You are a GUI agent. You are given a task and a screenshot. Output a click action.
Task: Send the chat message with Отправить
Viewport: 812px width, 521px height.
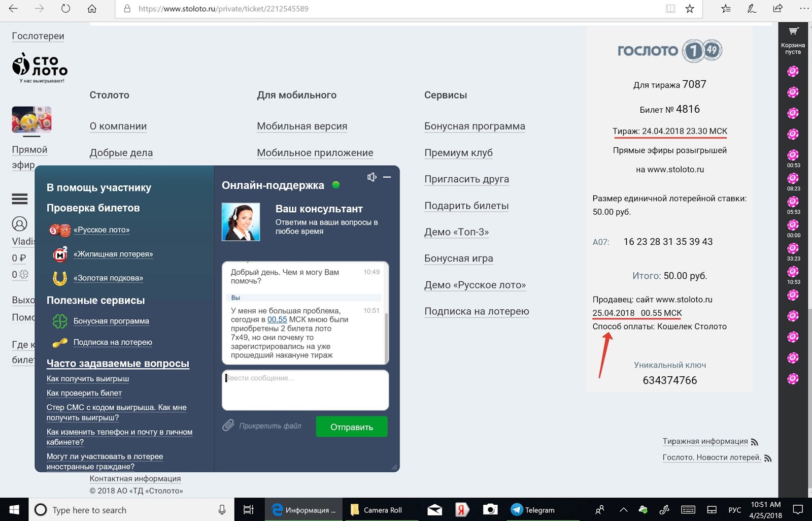[352, 427]
